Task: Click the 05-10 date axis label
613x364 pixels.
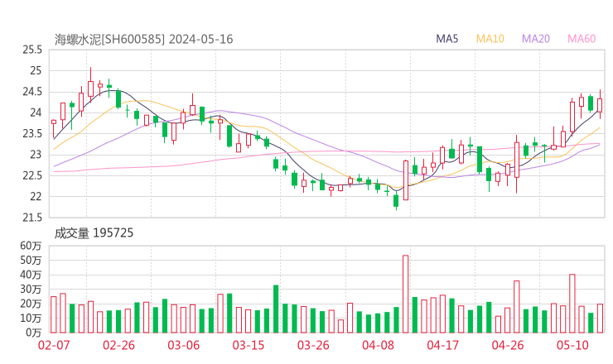Action: point(572,345)
